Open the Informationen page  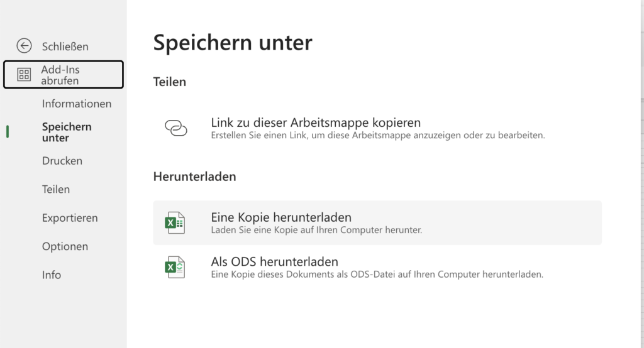coord(77,104)
